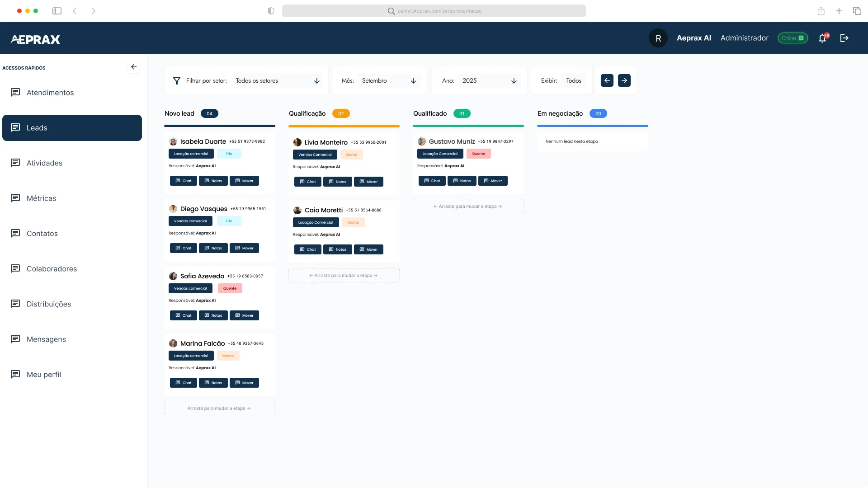Viewport: 868px width, 488px height.
Task: Open the notifications bell
Action: pos(823,38)
